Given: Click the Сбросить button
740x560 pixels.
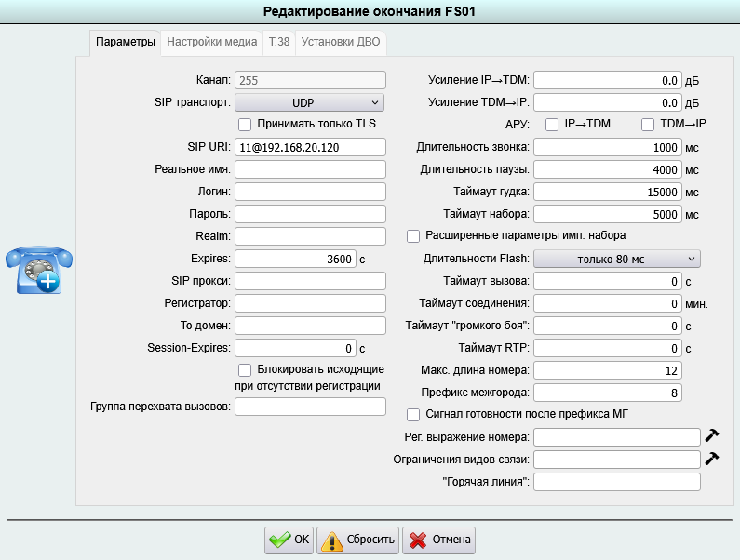Looking at the screenshot, I should [x=359, y=540].
